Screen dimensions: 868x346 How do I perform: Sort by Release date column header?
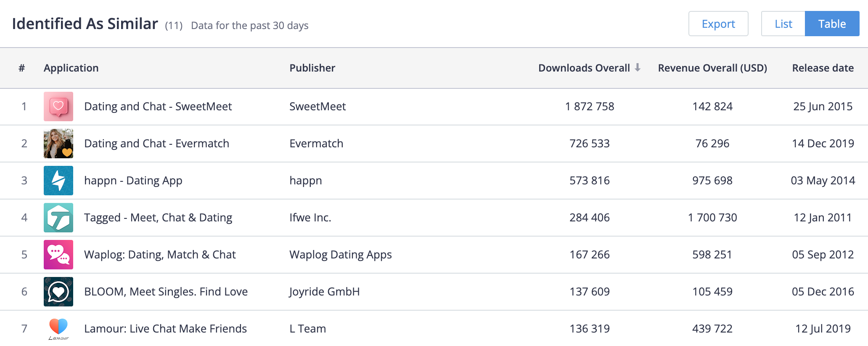(x=823, y=68)
